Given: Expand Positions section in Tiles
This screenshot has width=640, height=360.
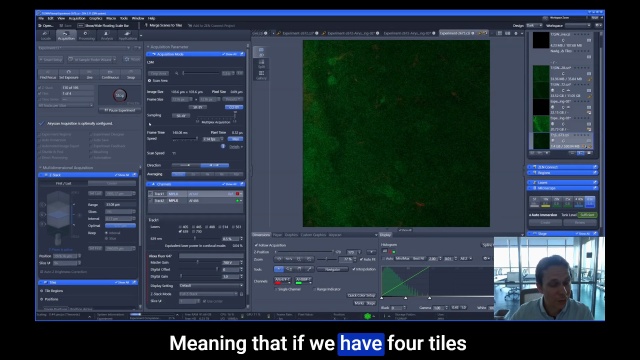Looking at the screenshot, I should (42, 299).
